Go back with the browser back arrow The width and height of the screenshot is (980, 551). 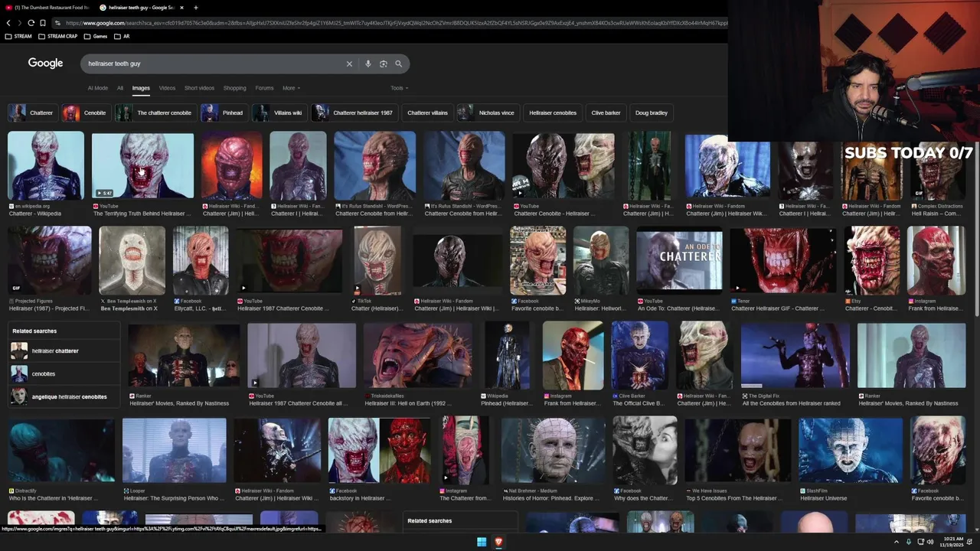8,23
